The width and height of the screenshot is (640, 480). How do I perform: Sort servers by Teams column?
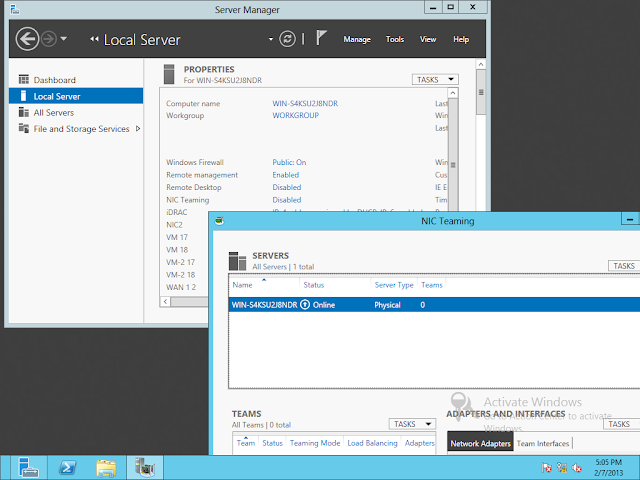(432, 285)
